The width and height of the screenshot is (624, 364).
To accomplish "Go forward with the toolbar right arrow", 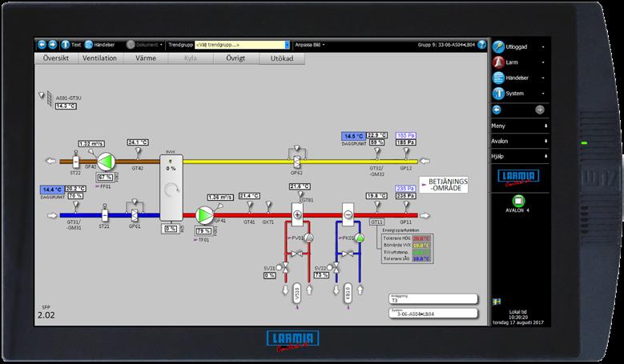I will [x=53, y=45].
